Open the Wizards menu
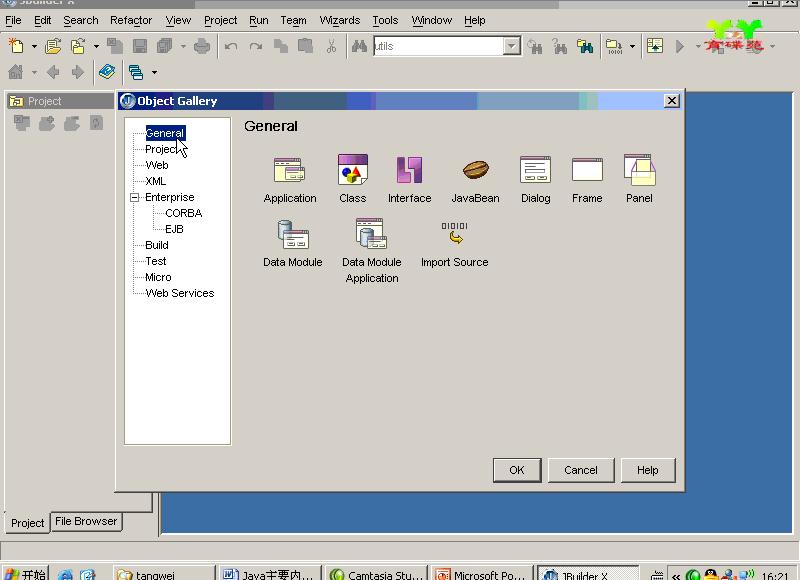 (340, 20)
